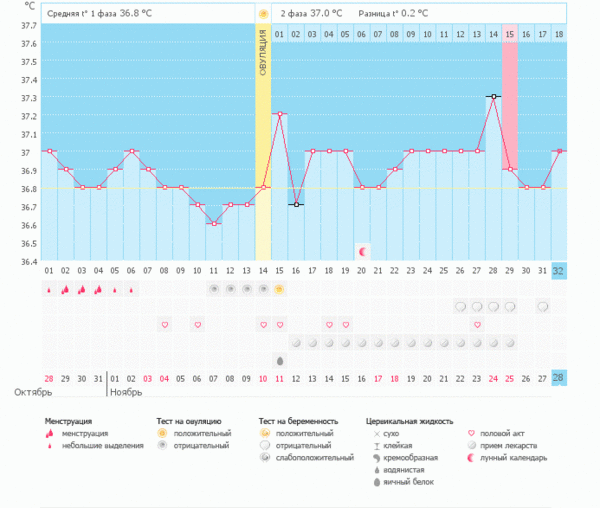Select the heart icon on cycle day 08
Viewport: 600px width, 508px height.
pos(165,325)
